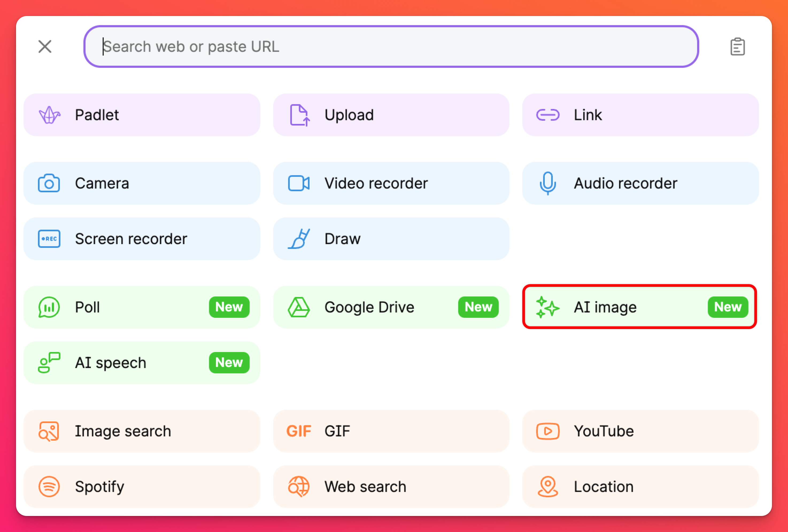Focus the Search web or paste URL field
788x532 pixels.
[391, 46]
